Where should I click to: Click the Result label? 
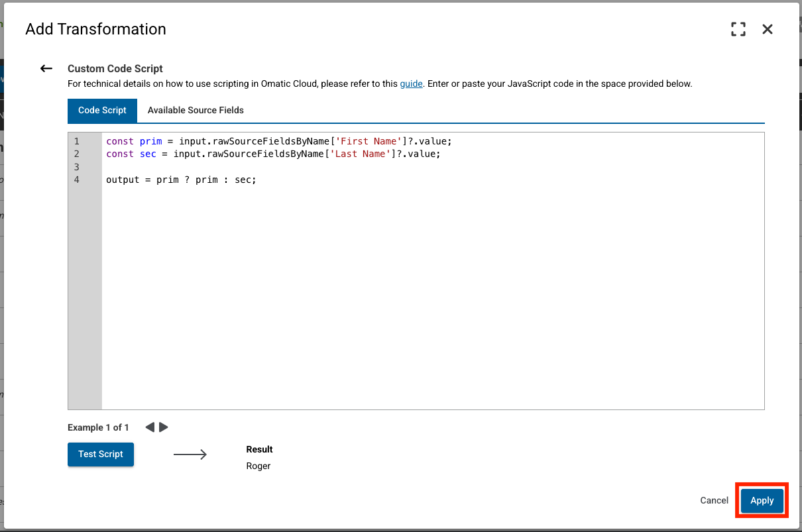point(259,449)
